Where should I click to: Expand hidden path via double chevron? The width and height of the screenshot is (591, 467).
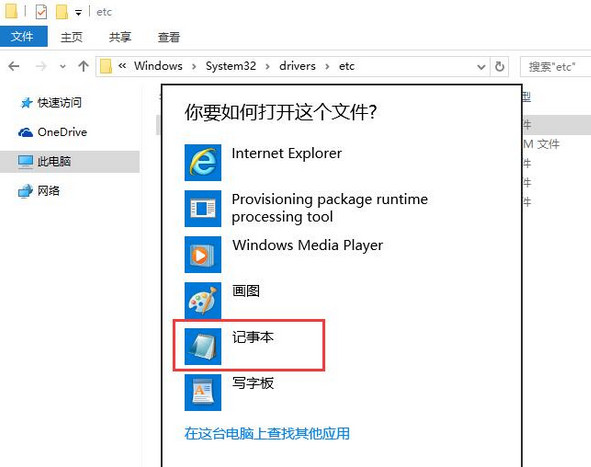(122, 66)
